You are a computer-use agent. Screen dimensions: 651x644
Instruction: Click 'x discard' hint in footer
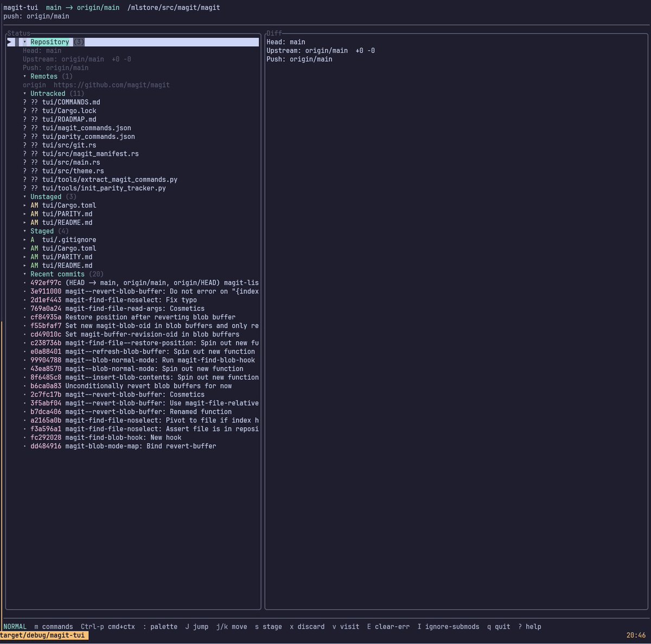307,627
